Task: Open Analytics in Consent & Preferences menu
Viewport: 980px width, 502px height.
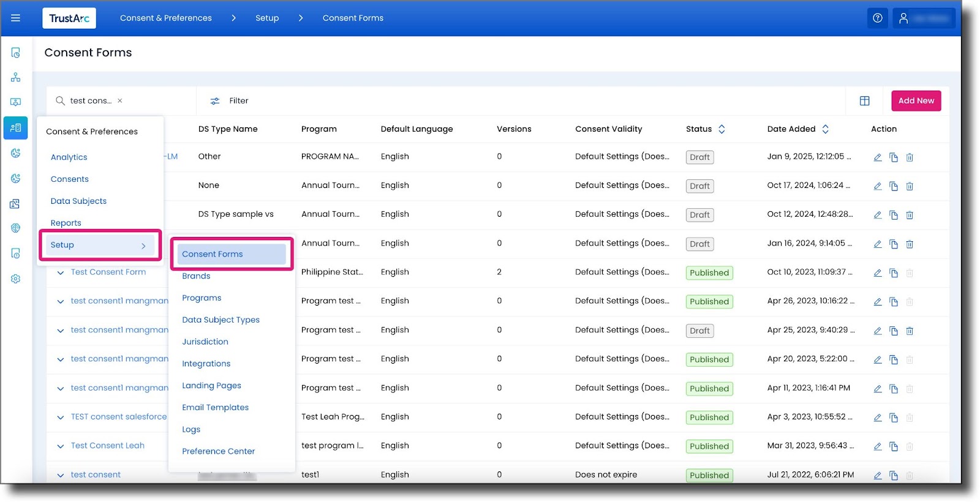Action: (69, 157)
